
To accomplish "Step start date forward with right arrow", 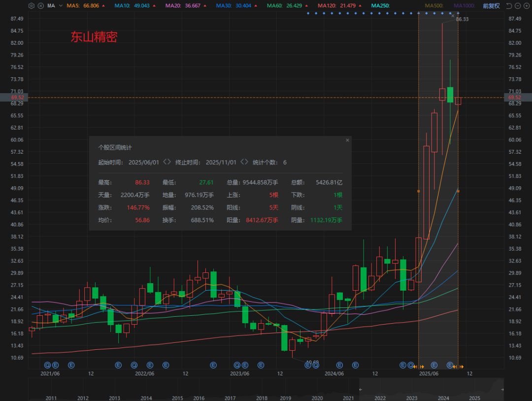I will click(x=169, y=162).
